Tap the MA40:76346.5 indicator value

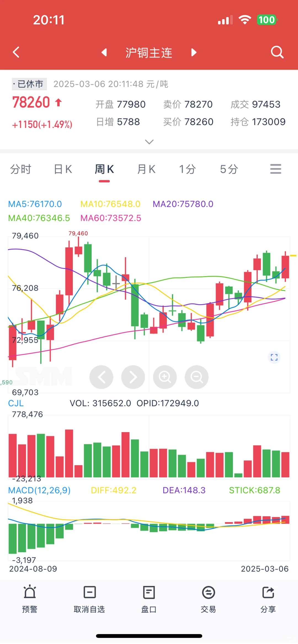coord(39,218)
